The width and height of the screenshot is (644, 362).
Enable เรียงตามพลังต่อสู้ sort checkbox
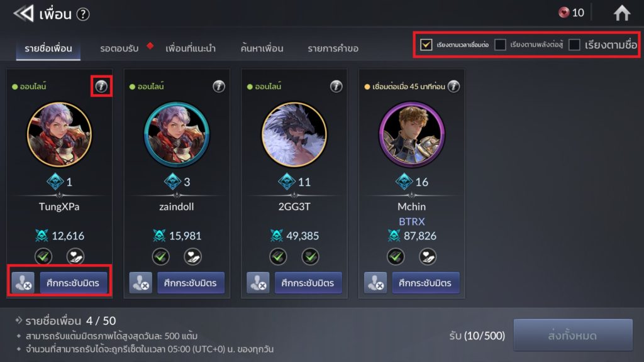500,45
